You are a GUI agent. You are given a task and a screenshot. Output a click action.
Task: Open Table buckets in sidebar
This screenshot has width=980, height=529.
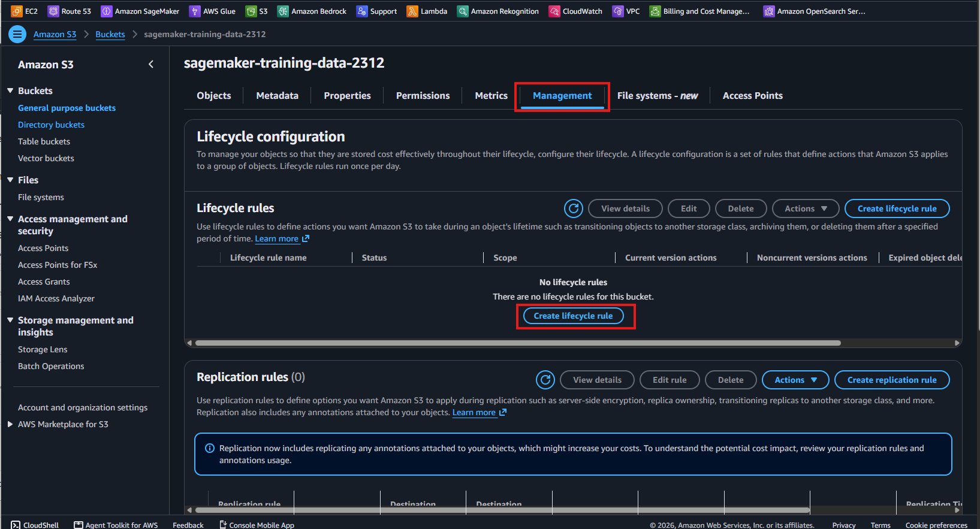click(x=44, y=141)
